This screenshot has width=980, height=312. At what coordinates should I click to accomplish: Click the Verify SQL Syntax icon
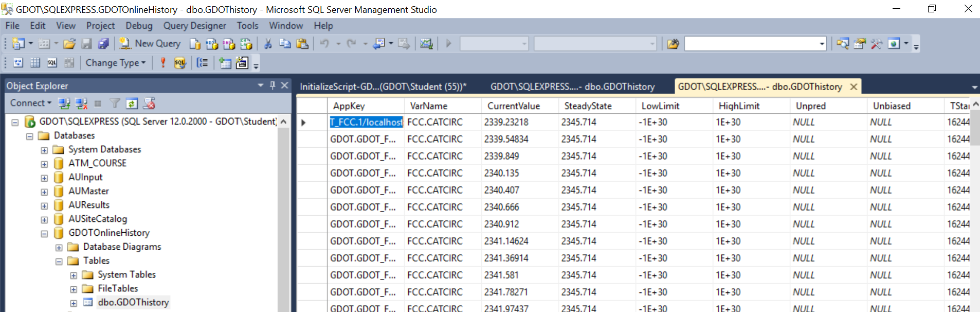tap(180, 63)
